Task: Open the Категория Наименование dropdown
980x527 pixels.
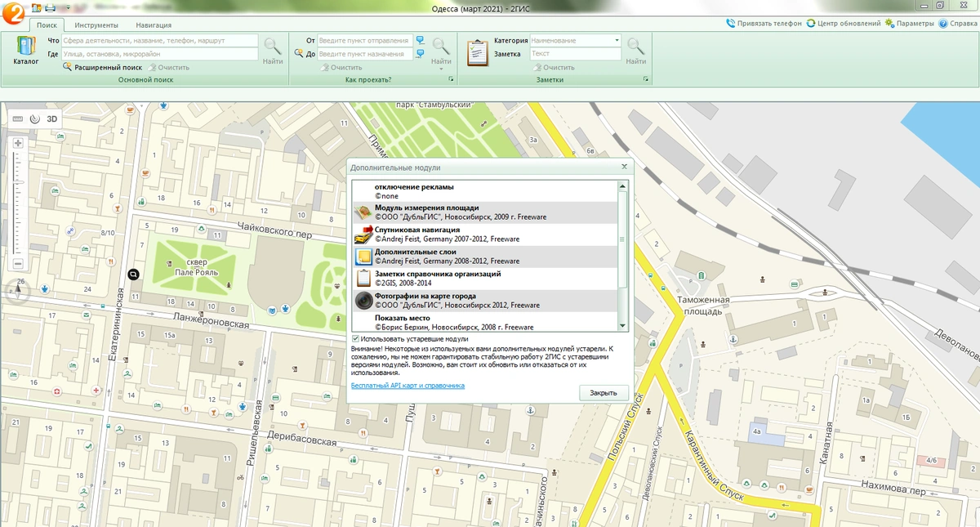Action: pyautogui.click(x=617, y=40)
